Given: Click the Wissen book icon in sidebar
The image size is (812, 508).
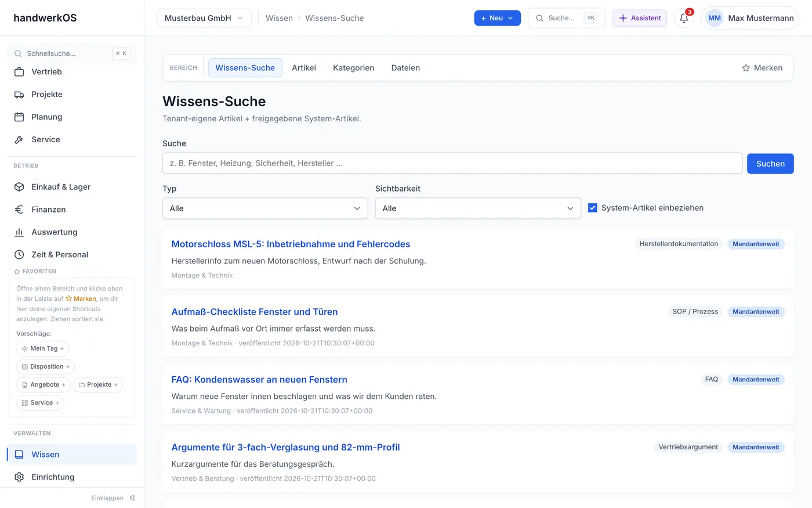Looking at the screenshot, I should 19,455.
